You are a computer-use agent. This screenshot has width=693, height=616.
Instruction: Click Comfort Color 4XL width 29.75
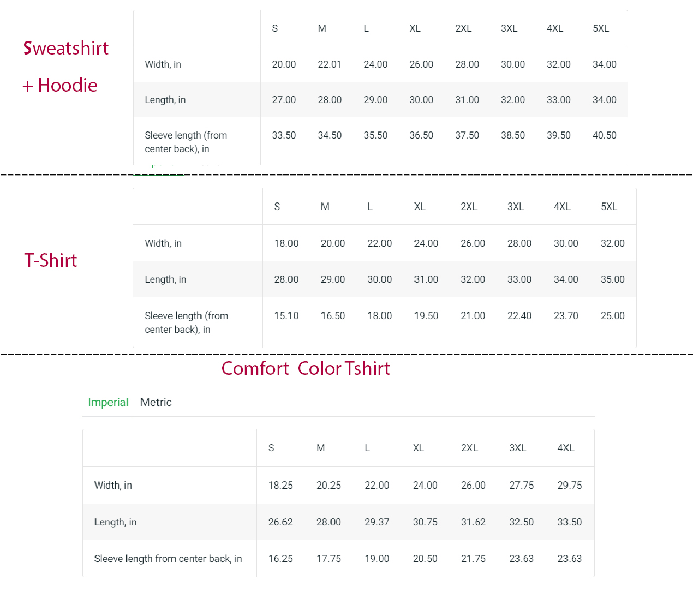tap(569, 486)
